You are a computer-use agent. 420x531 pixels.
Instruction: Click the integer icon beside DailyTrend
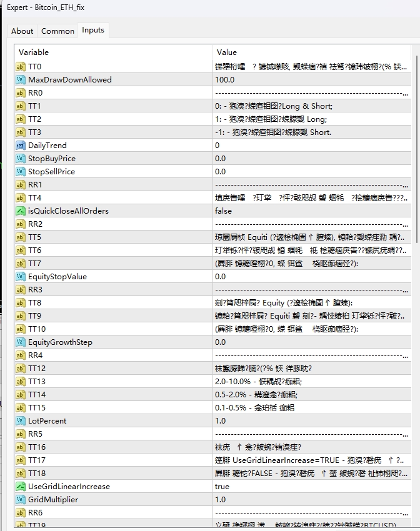coord(21,146)
